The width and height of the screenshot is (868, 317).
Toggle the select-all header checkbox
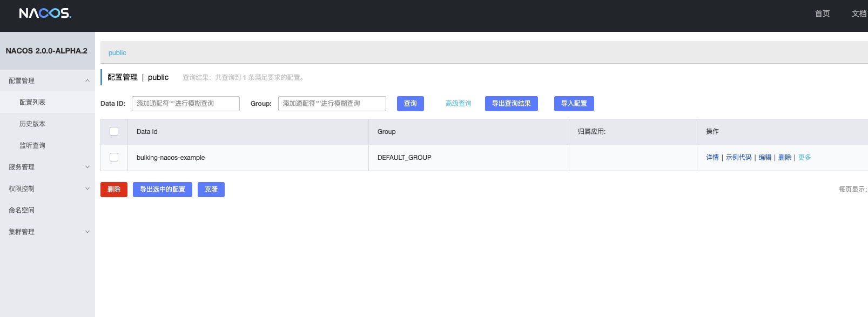(x=114, y=131)
